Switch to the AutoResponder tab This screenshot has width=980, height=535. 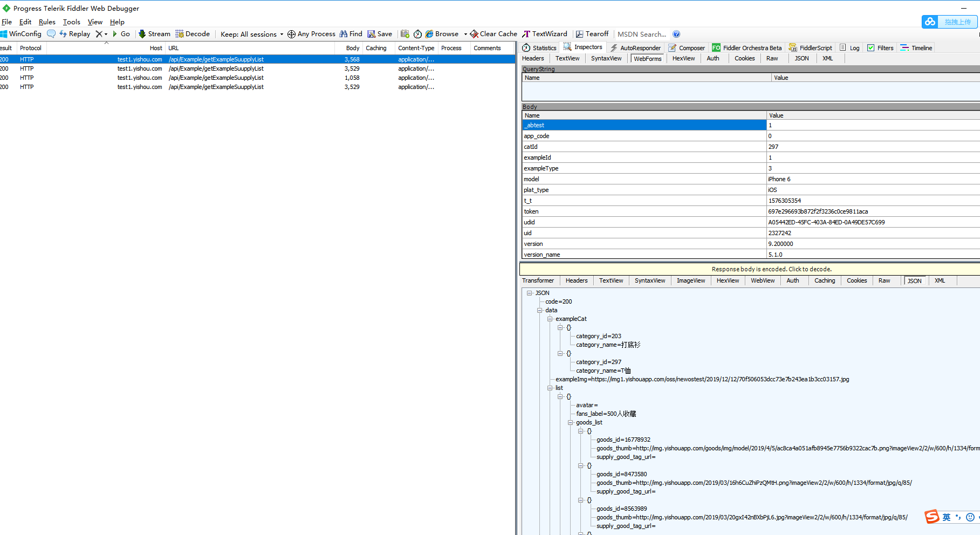635,48
